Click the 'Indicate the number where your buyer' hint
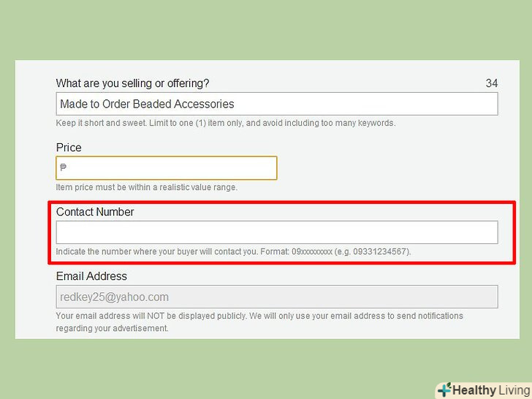Viewport: 532px width, 399px height. click(233, 251)
